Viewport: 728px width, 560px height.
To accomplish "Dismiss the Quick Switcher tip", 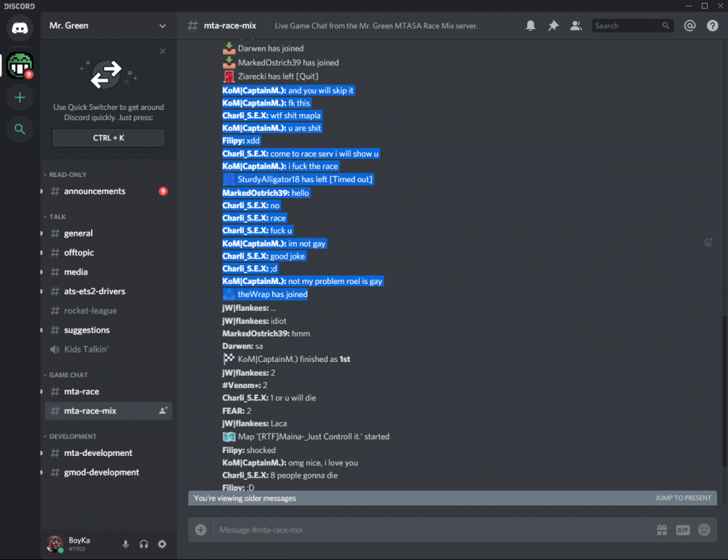I will (162, 51).
